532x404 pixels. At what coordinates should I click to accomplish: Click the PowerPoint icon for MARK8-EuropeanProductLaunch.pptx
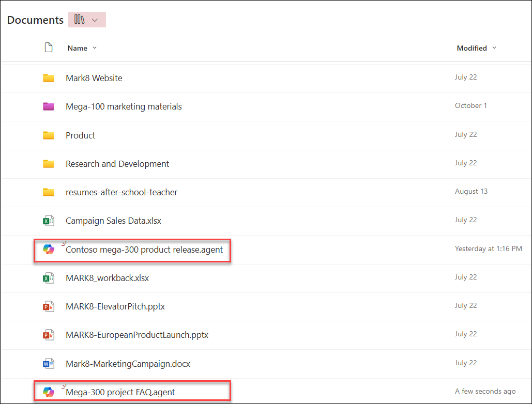click(x=49, y=334)
